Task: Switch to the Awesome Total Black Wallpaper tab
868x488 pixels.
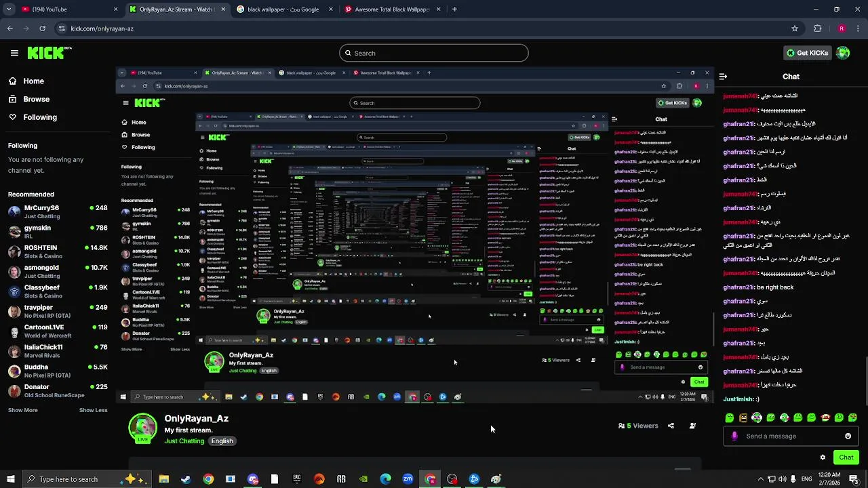Action: [x=392, y=9]
